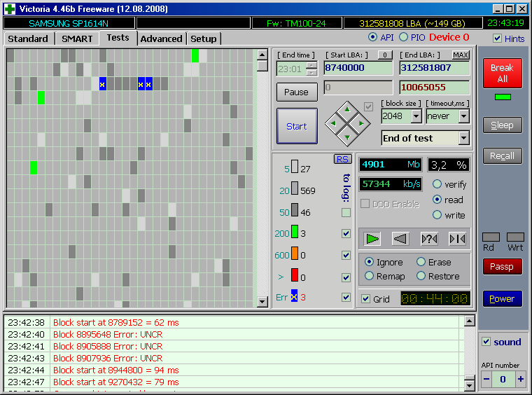Viewport: 532px width, 395px height.
Task: Click the End LBA input field
Action: point(435,68)
